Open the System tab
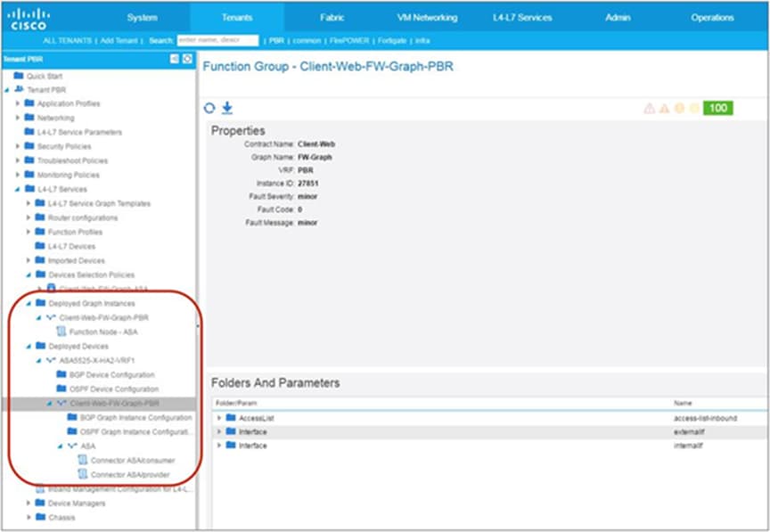Screen dimensions: 770x532 coord(143,18)
